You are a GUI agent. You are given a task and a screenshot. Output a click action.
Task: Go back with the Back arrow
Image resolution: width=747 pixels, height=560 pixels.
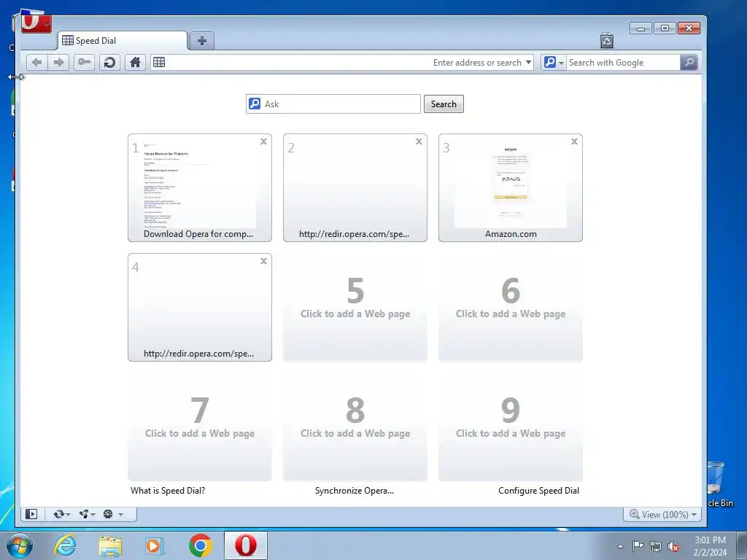tap(37, 63)
